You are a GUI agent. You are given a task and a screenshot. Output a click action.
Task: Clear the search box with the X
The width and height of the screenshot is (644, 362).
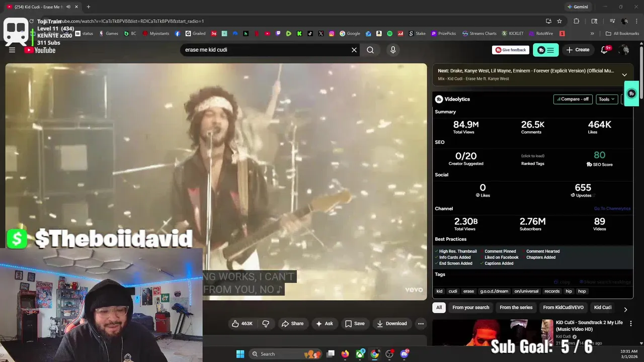354,50
